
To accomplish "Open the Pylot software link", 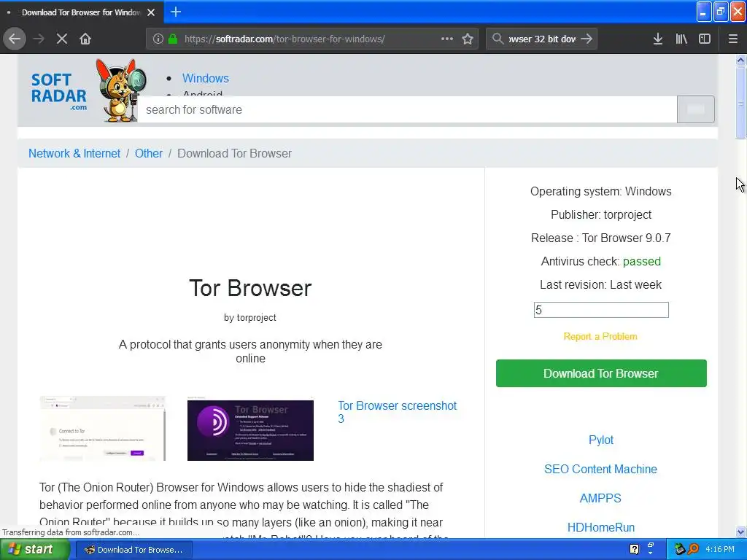I will point(601,440).
